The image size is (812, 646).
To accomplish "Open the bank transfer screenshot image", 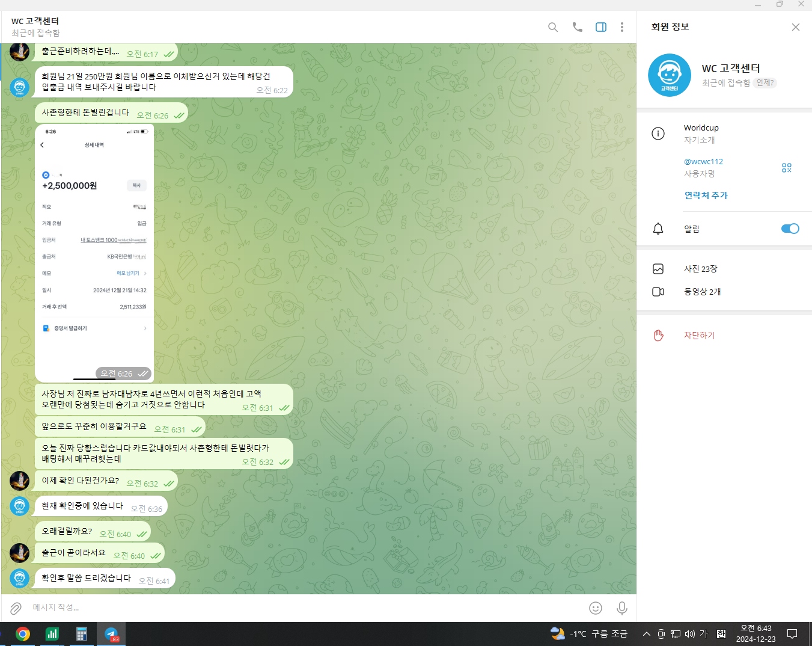I will pos(94,253).
